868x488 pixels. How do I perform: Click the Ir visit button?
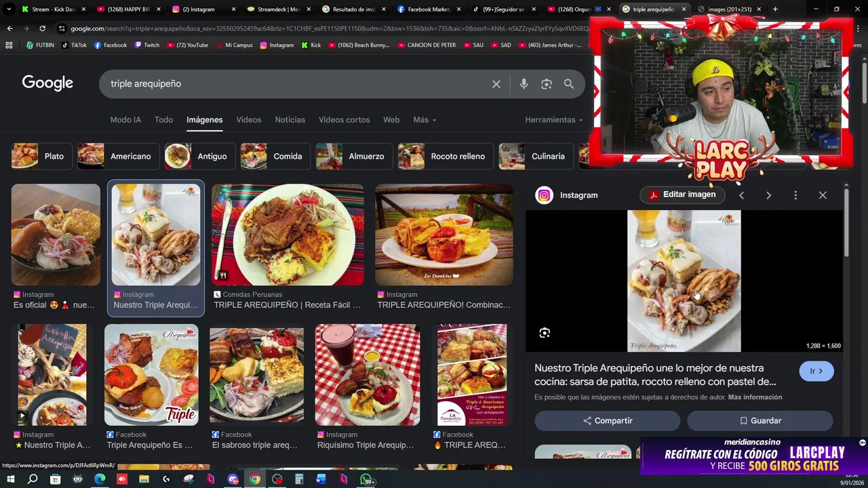816,371
